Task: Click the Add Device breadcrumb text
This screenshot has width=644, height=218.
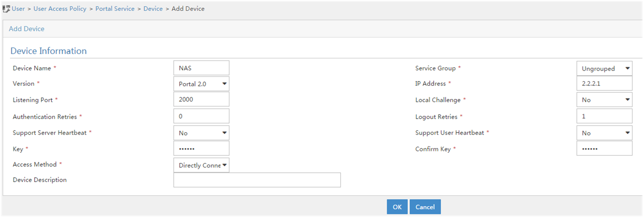Action: (x=188, y=9)
